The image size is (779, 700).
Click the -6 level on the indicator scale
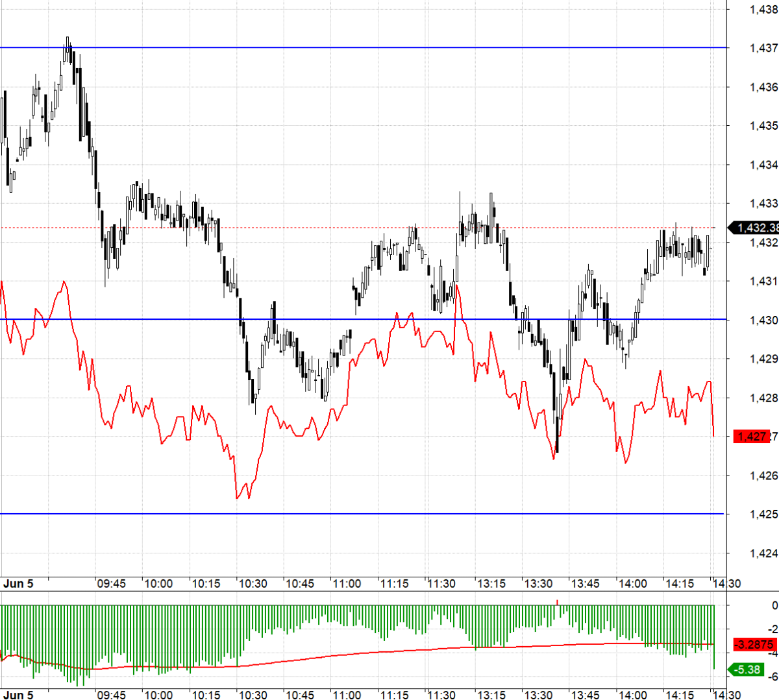[772, 676]
